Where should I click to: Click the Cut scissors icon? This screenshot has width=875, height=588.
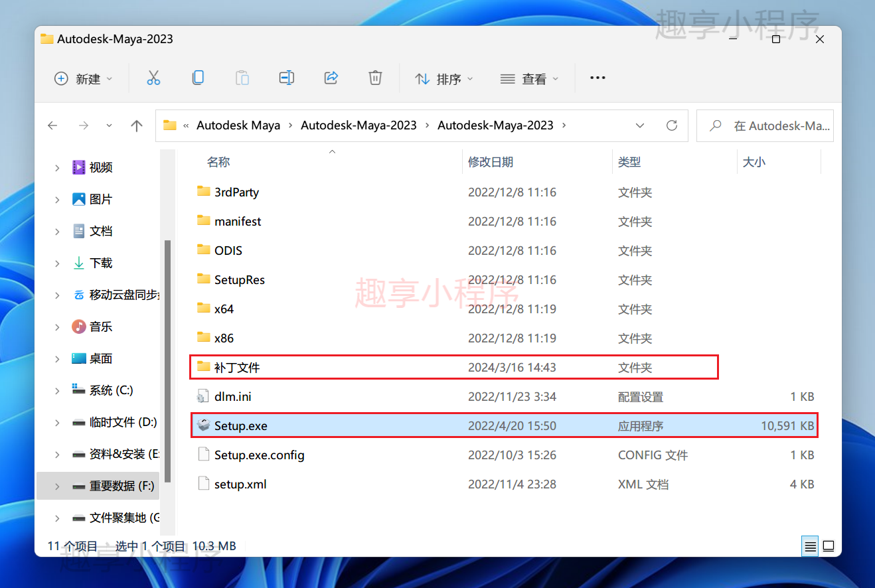pos(153,78)
